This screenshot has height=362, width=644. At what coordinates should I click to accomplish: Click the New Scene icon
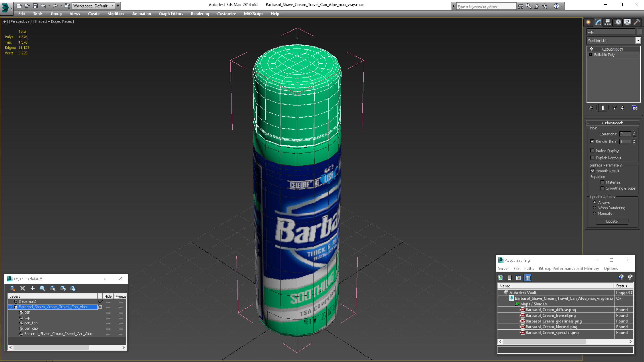pyautogui.click(x=19, y=6)
